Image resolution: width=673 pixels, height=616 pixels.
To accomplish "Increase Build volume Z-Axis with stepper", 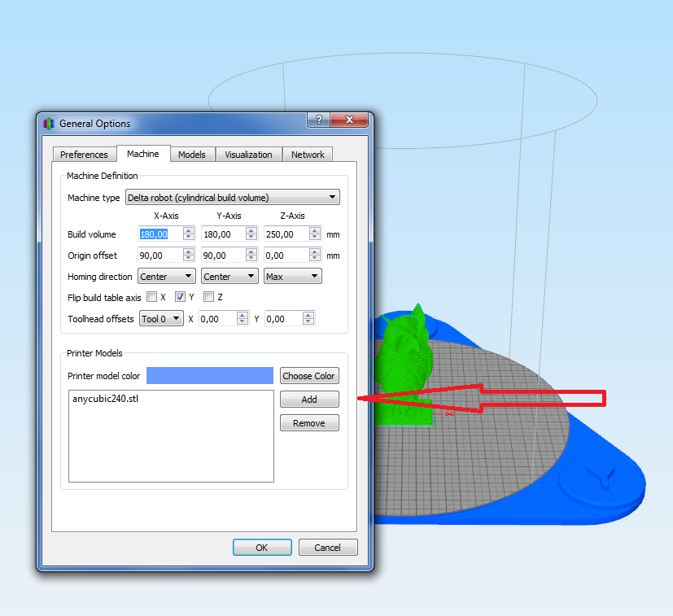I will click(x=315, y=230).
